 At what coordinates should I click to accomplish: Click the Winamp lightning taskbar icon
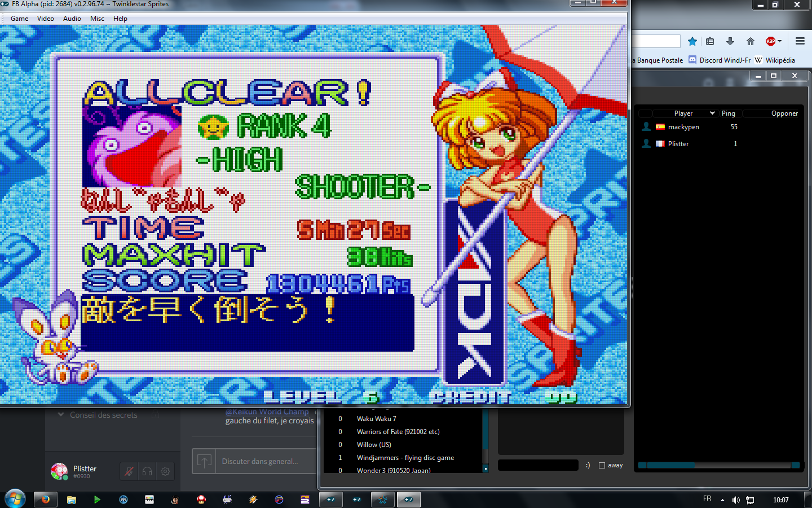click(x=253, y=500)
